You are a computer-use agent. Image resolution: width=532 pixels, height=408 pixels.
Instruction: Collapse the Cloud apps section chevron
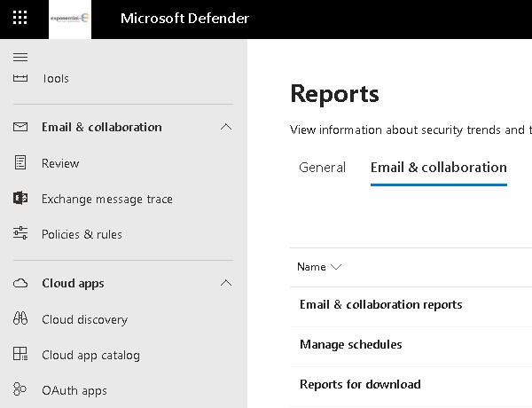point(225,284)
